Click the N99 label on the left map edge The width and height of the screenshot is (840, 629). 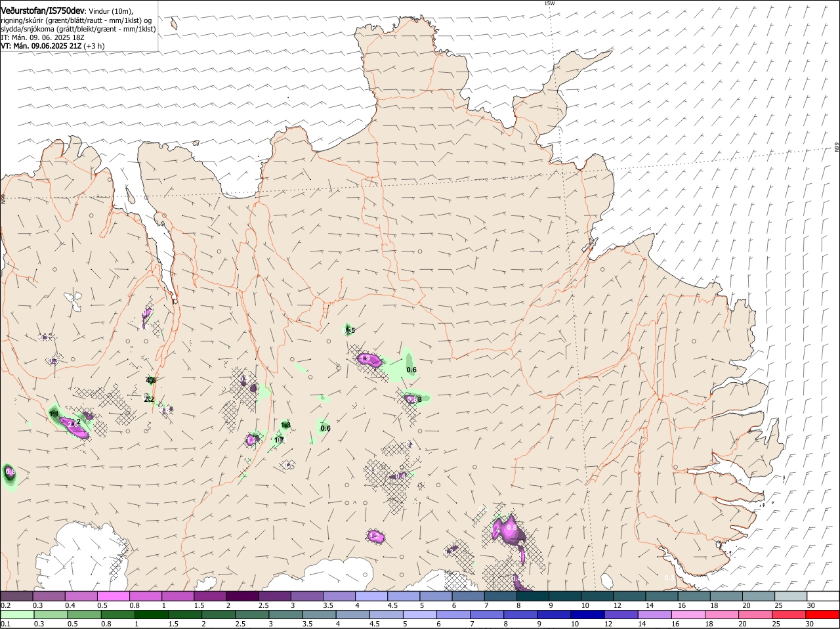(3, 198)
